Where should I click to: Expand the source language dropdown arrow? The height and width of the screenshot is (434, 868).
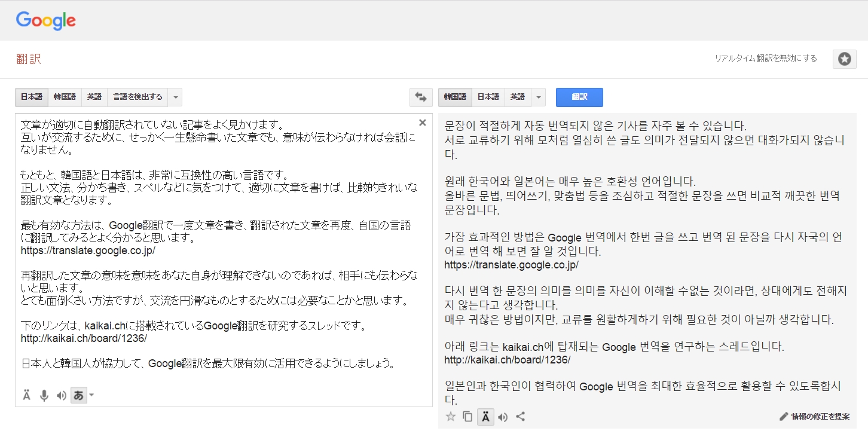[175, 97]
